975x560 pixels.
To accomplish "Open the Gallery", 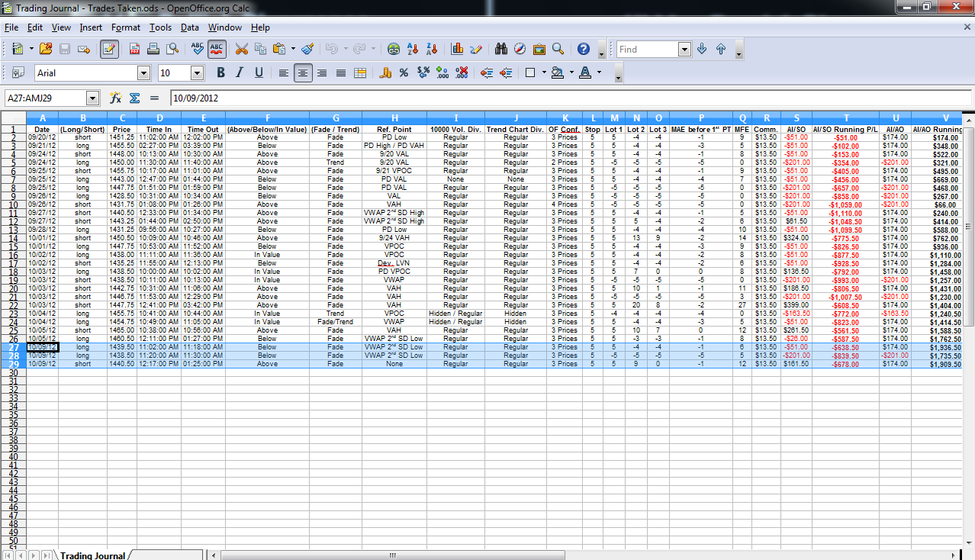I will pos(539,49).
